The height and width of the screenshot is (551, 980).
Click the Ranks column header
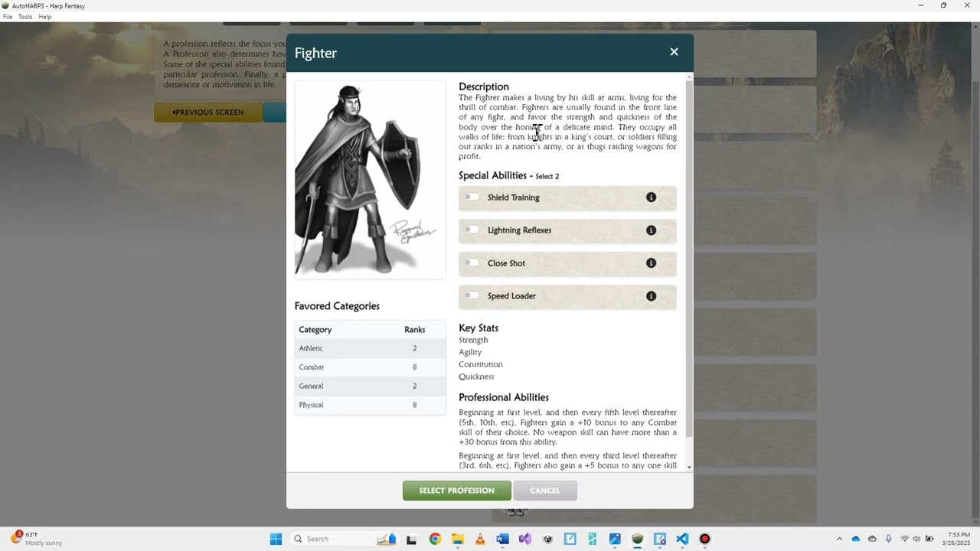(x=414, y=330)
